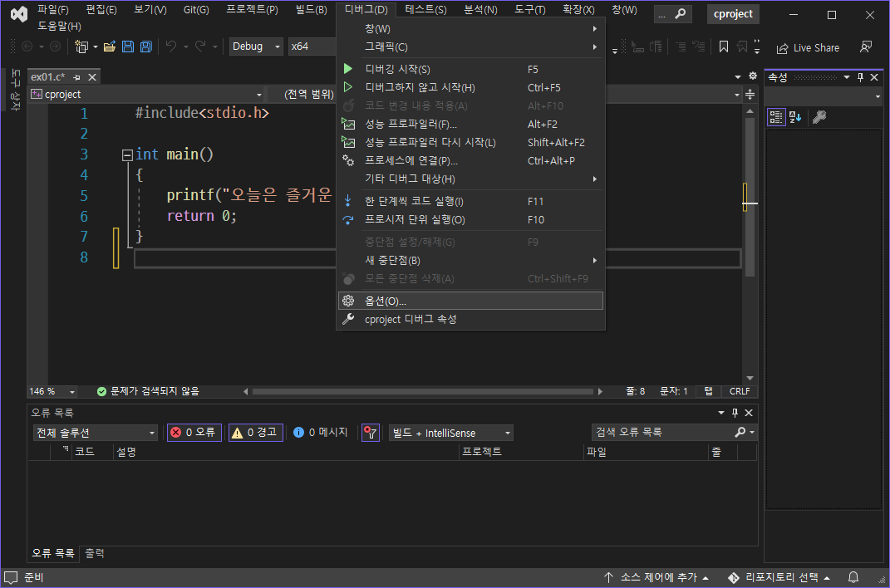Open the Tools (도구) menu
This screenshot has width=890, height=588.
click(529, 10)
